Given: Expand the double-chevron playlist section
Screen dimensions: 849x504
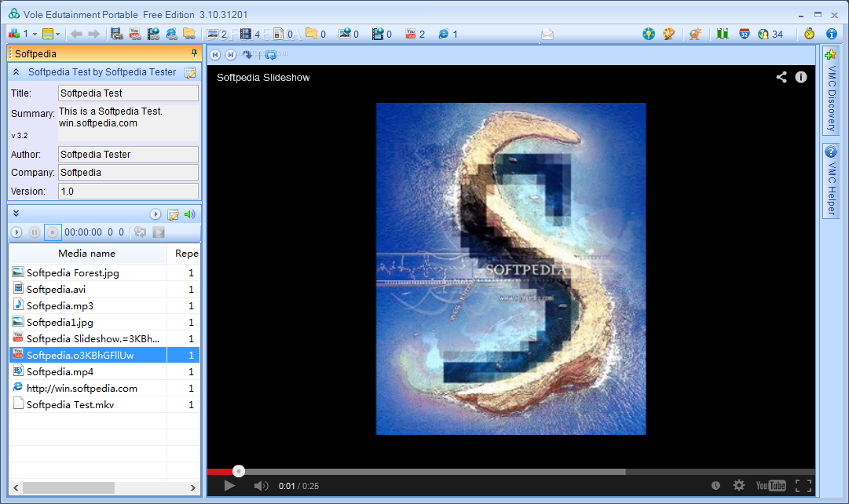Looking at the screenshot, I should pos(16,214).
